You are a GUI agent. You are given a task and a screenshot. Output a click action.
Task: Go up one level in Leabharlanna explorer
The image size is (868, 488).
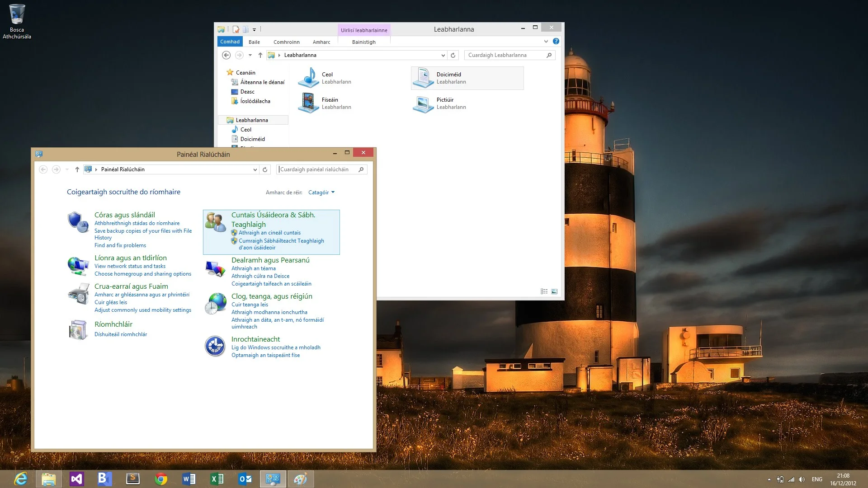[260, 55]
